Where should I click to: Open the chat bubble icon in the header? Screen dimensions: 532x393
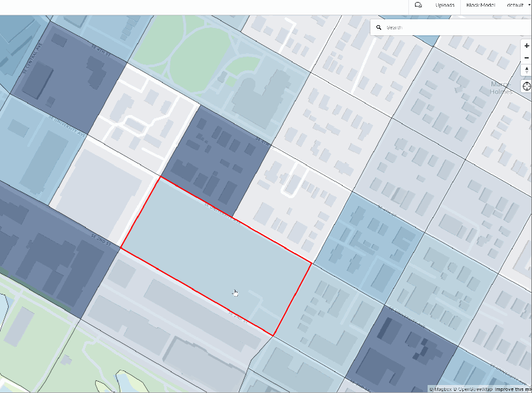[x=418, y=5]
